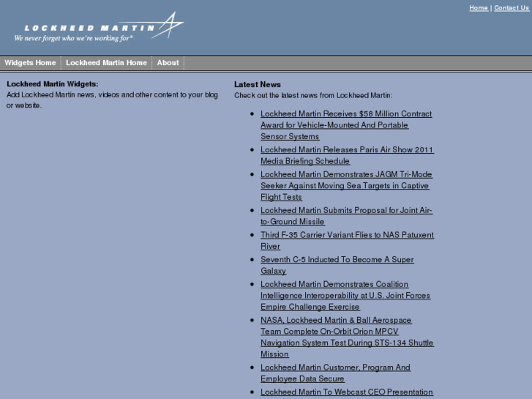532x399 pixels.
Task: Open Customer, Program And Employee Data Secure link
Action: pyautogui.click(x=336, y=373)
